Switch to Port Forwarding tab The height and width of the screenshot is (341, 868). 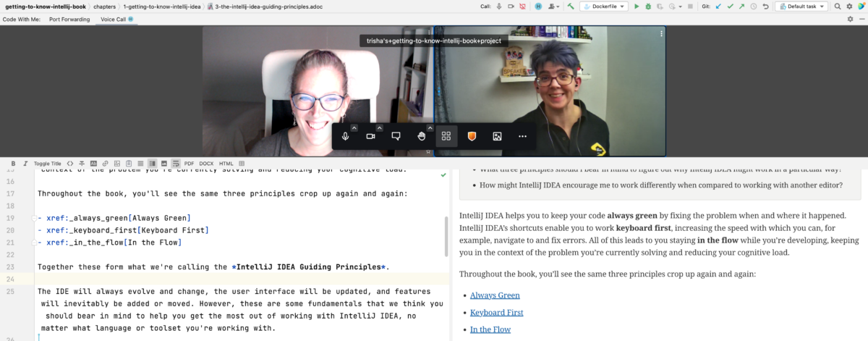[70, 19]
